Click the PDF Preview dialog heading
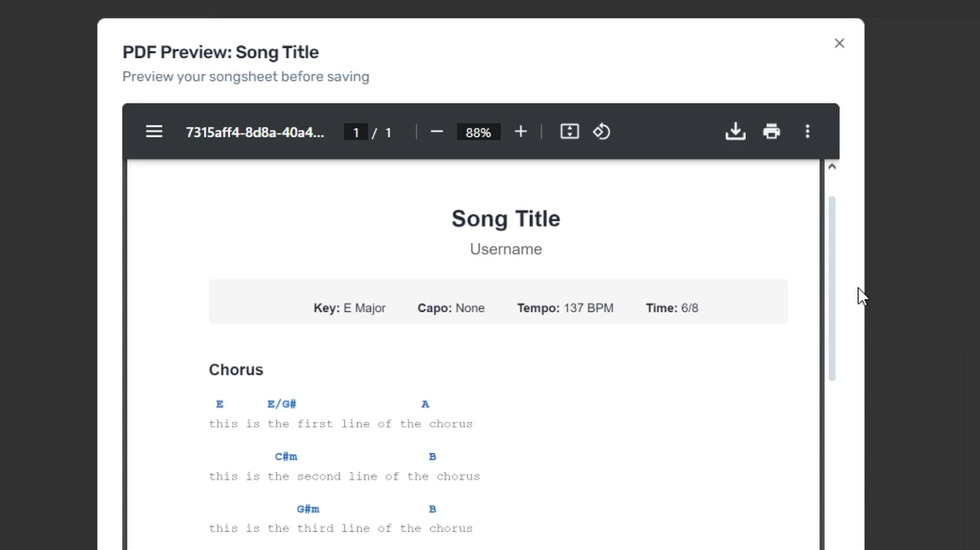This screenshot has width=980, height=550. [221, 52]
